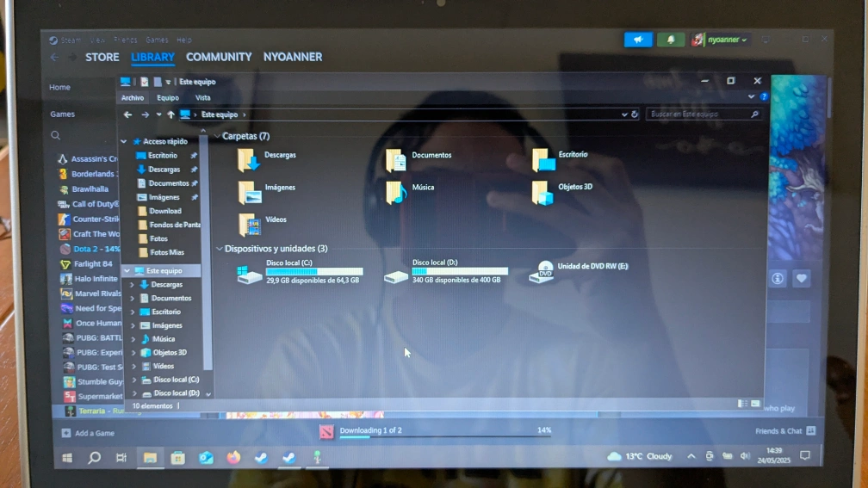Click Steam back navigation arrow
Screen dimensions: 868x488
[x=54, y=57]
